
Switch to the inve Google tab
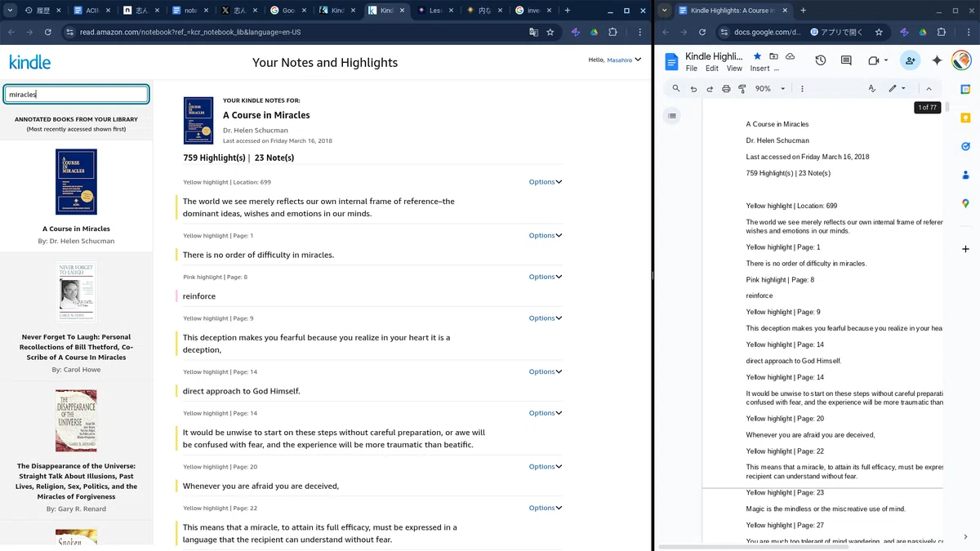pos(533,11)
